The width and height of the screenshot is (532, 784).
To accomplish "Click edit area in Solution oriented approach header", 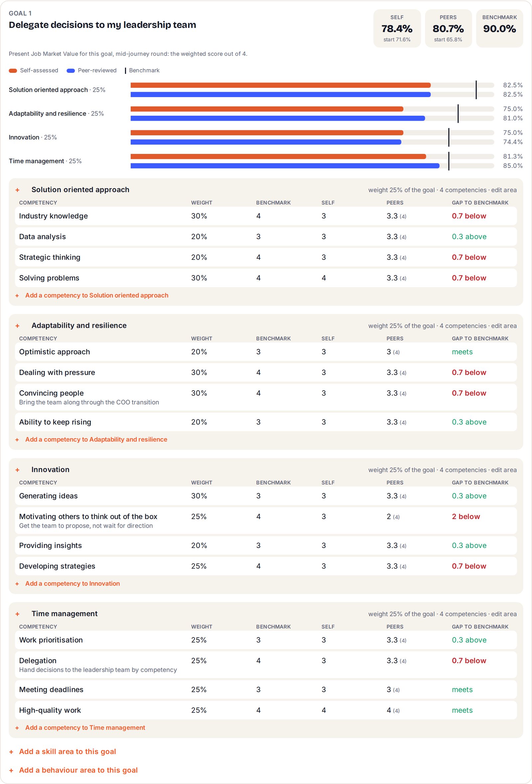I will pos(504,190).
